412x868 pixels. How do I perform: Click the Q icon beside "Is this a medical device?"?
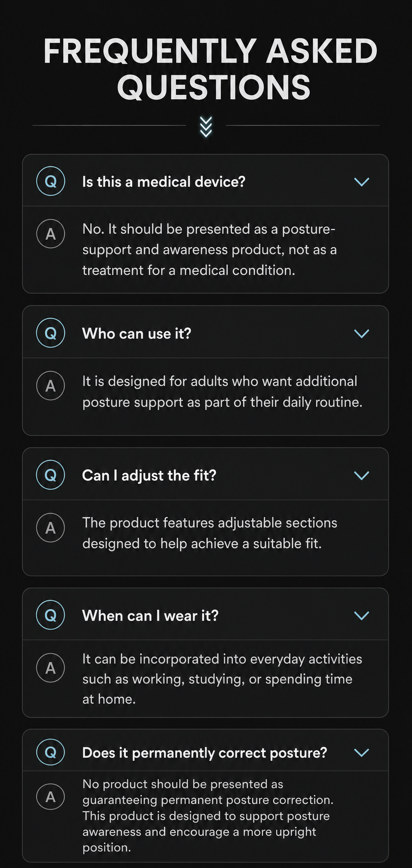click(51, 181)
